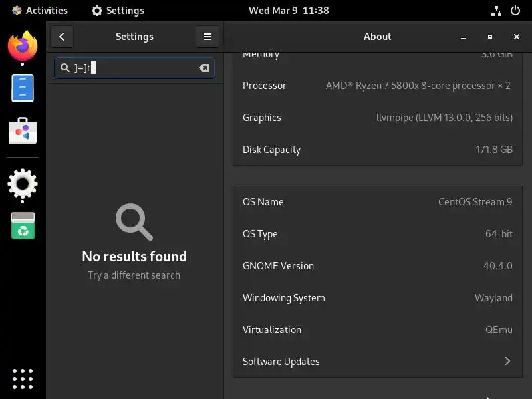Open Firefox from the dock

pyautogui.click(x=23, y=45)
